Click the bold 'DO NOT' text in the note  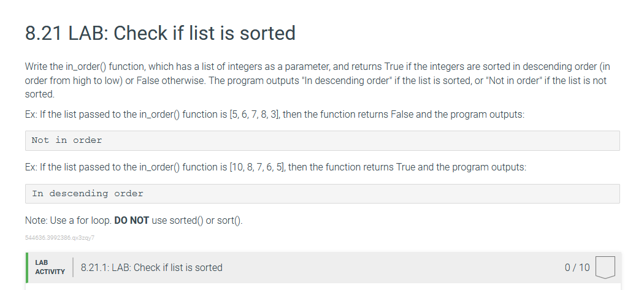coord(131,221)
